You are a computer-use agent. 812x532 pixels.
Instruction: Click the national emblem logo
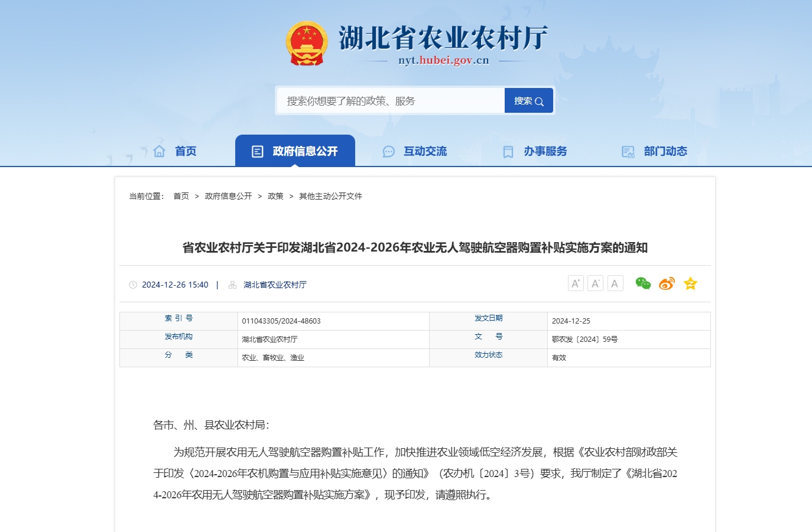coord(306,44)
